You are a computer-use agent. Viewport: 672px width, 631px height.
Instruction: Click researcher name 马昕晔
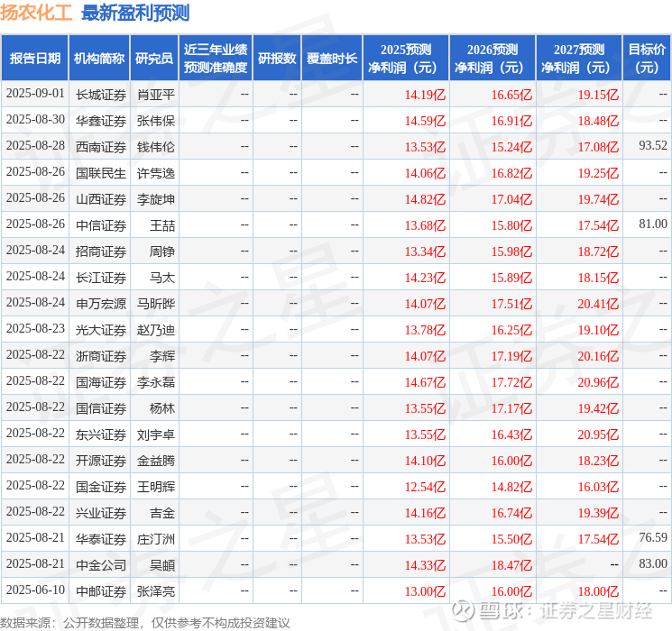point(156,303)
